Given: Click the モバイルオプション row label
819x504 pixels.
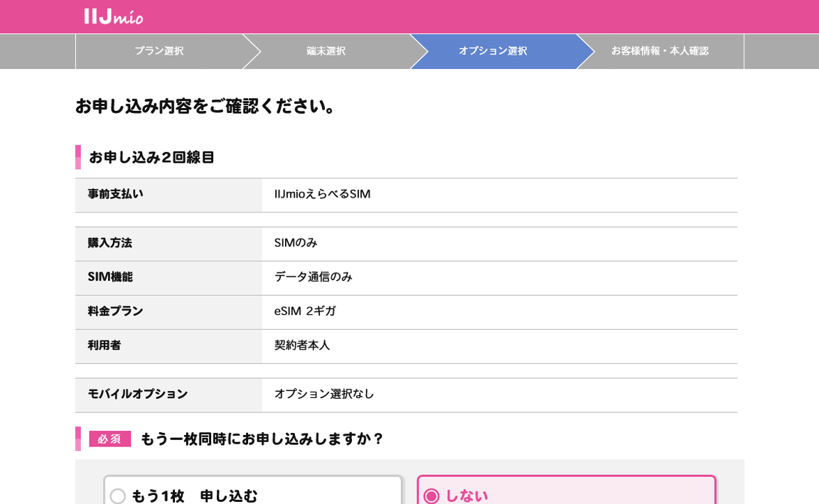Looking at the screenshot, I should (137, 394).
